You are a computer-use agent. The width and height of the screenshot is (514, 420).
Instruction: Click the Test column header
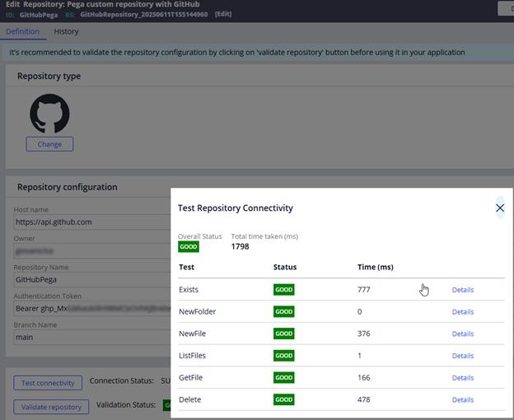(186, 267)
